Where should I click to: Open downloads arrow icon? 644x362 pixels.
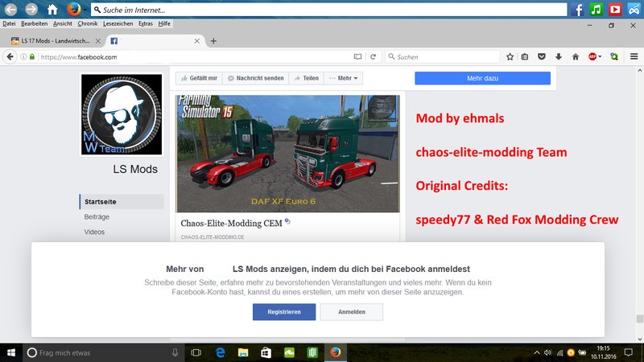[559, 56]
